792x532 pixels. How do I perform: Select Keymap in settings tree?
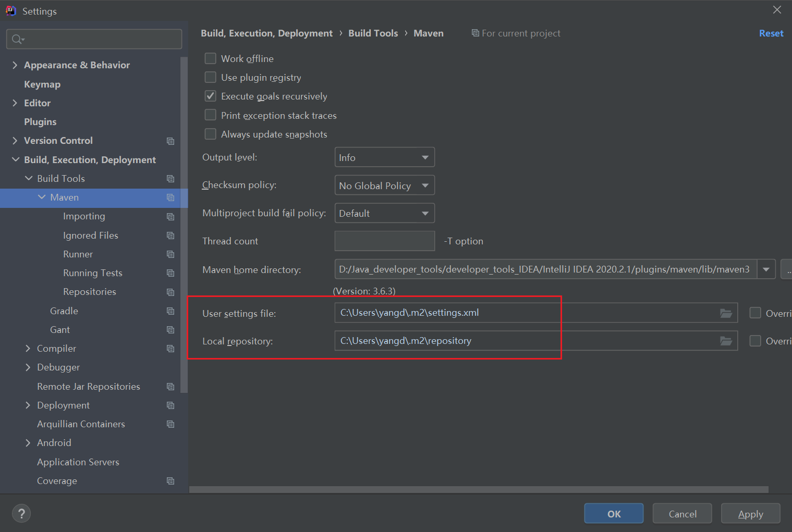[42, 84]
